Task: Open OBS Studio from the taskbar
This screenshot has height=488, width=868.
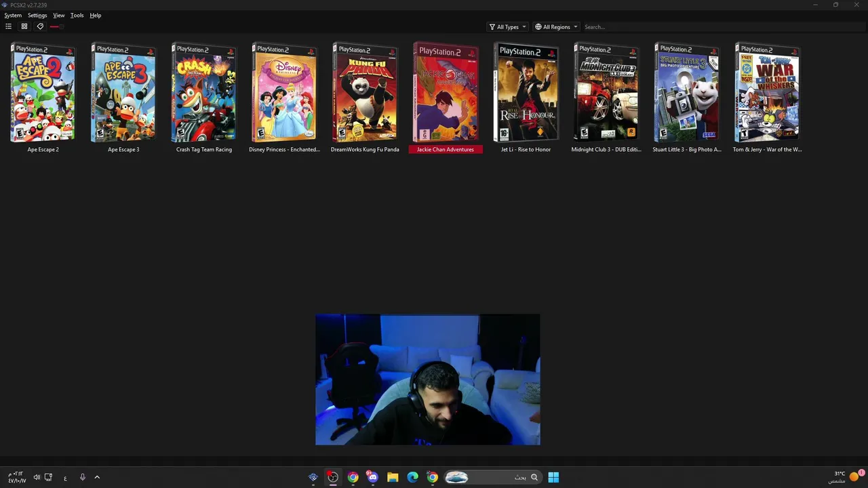Action: pos(333,477)
